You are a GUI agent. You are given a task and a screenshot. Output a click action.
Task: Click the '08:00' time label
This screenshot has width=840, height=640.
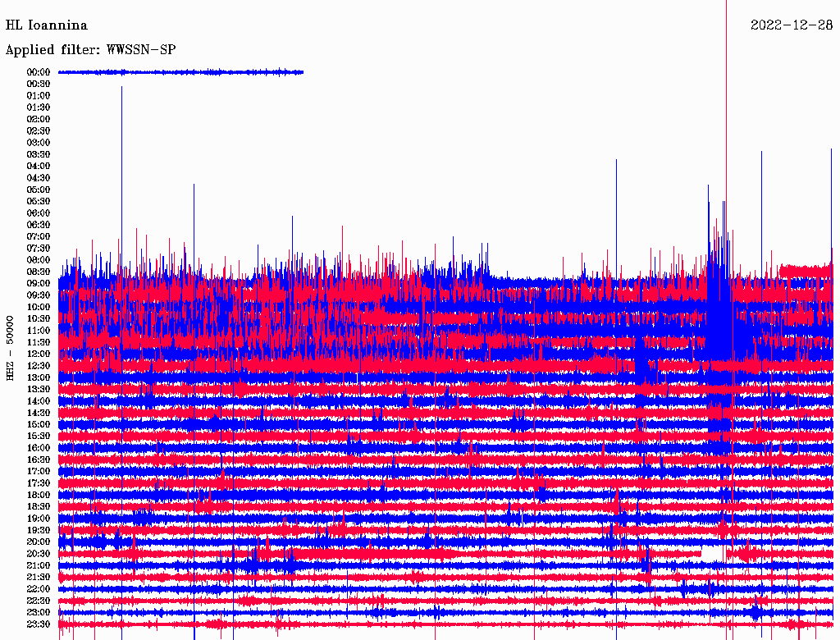(39, 260)
